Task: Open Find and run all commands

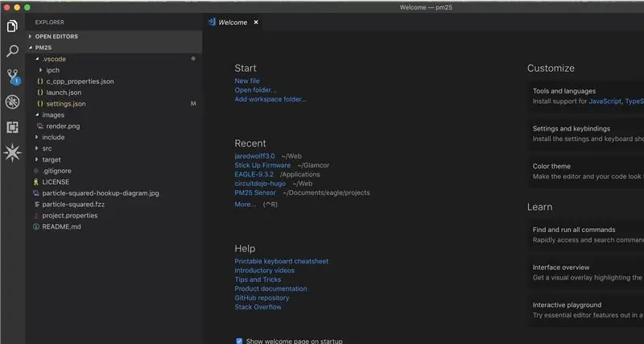Action: (586, 234)
